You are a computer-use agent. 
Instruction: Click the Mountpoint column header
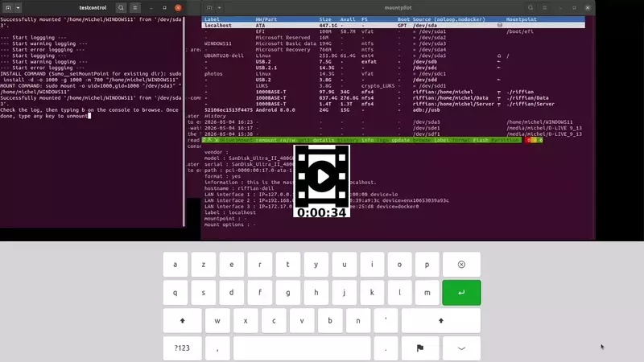(521, 19)
